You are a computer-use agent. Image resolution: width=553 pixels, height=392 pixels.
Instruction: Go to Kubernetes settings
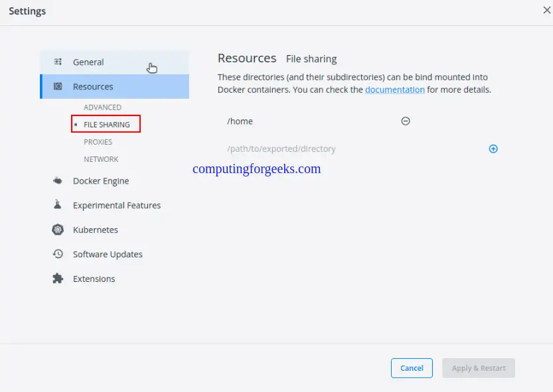(x=115, y=230)
